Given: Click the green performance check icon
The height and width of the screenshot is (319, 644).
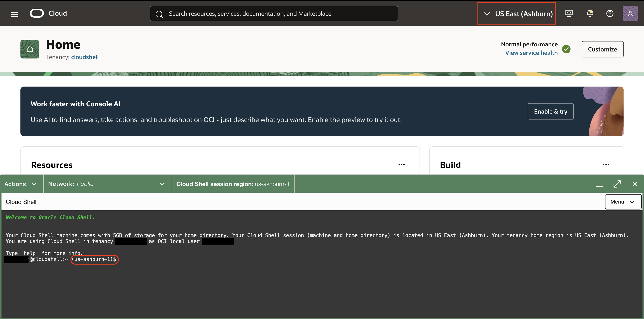Looking at the screenshot, I should 566,49.
